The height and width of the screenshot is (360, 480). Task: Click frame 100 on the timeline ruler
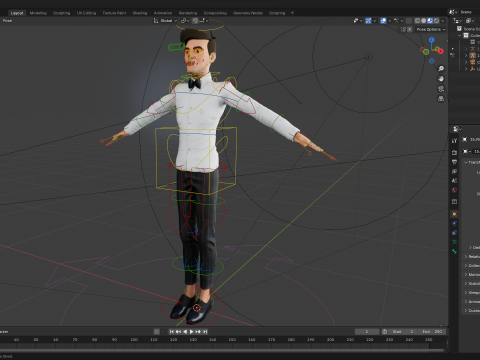click(134, 339)
